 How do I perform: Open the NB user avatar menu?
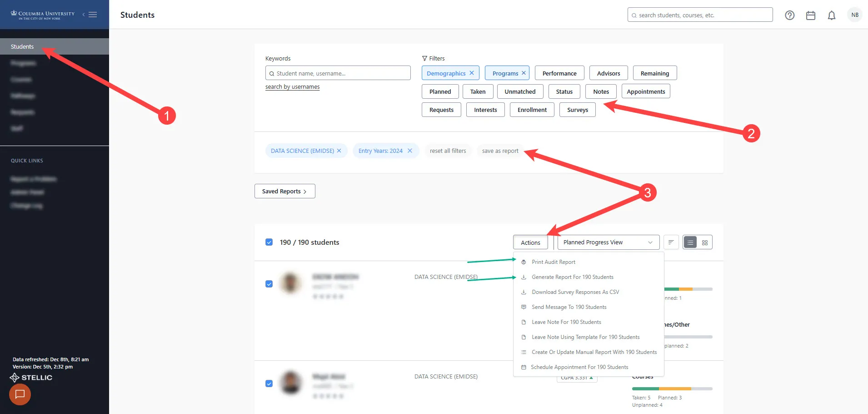[855, 15]
